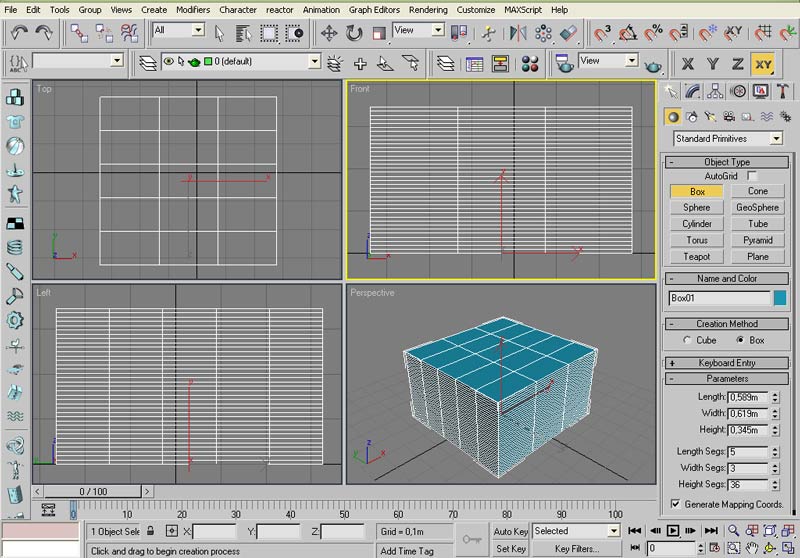Select the Select and Rotate tool
The width and height of the screenshot is (800, 558).
pyautogui.click(x=354, y=34)
